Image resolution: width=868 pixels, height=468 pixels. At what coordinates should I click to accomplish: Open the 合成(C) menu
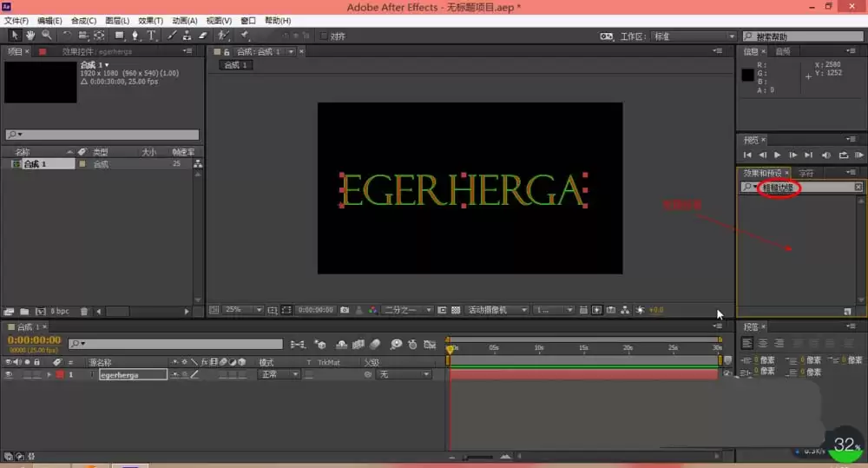83,21
